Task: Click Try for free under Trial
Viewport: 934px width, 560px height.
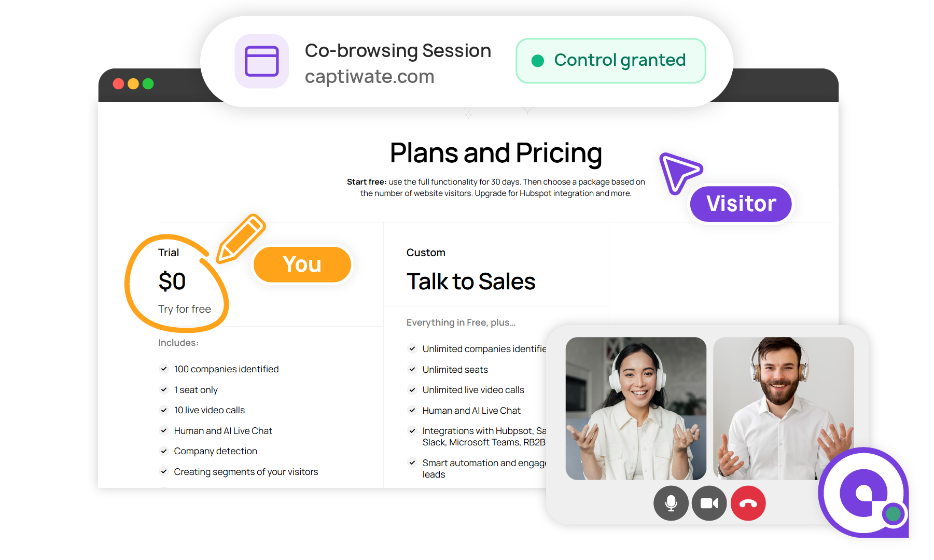Action: [185, 309]
